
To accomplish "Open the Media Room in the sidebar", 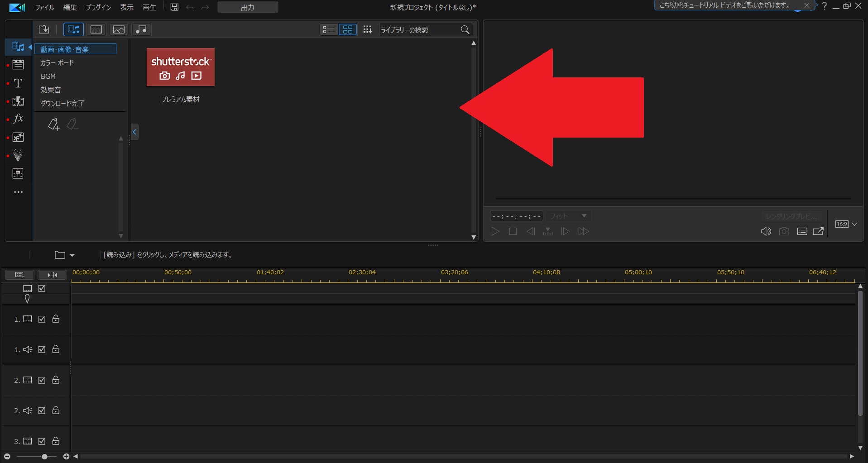I will coord(18,46).
